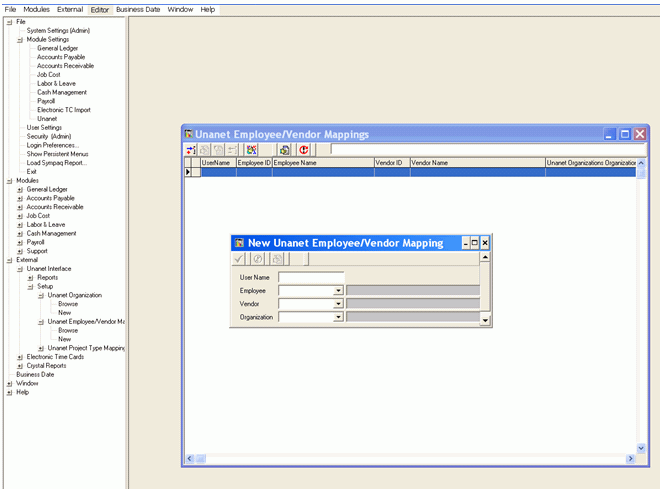660x489 pixels.
Task: Click the mapping dialog scroll up arrow
Action: (x=485, y=257)
